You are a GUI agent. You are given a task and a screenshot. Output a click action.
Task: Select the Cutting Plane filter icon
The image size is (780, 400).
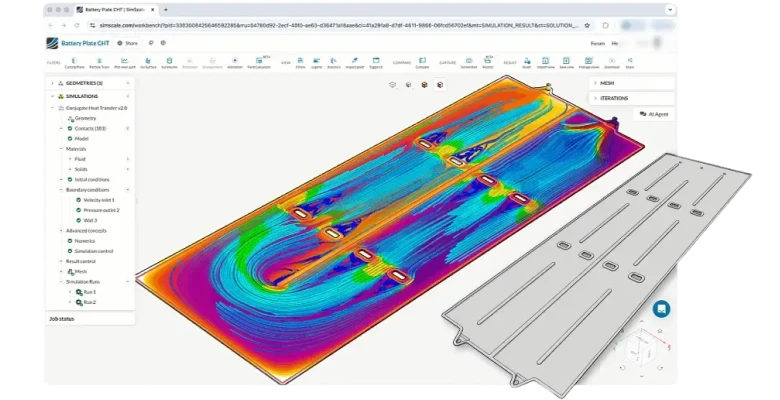(74, 63)
